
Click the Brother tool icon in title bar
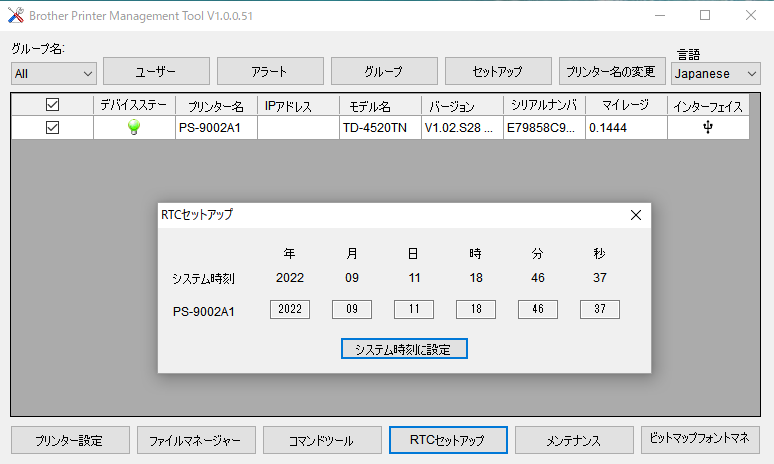point(15,15)
